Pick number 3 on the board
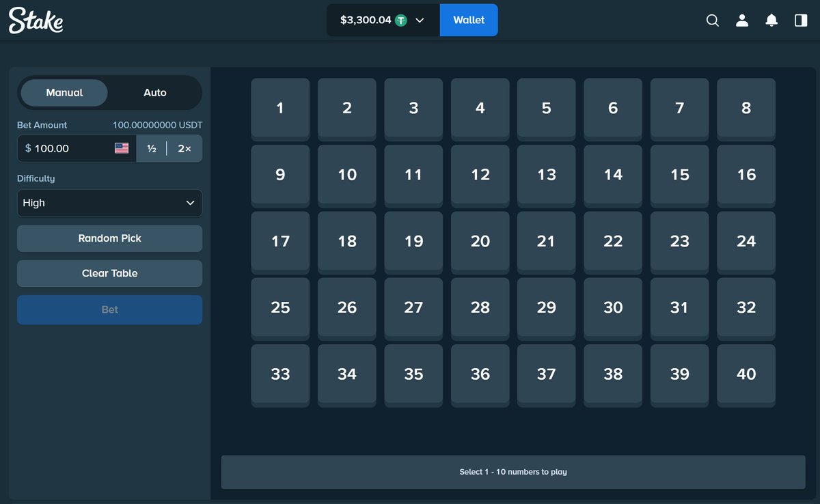Image resolution: width=820 pixels, height=504 pixels. click(413, 109)
